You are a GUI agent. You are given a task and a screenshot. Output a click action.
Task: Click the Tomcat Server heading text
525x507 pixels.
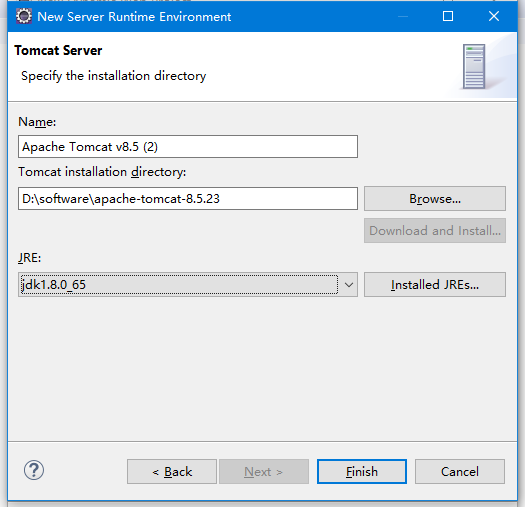58,51
